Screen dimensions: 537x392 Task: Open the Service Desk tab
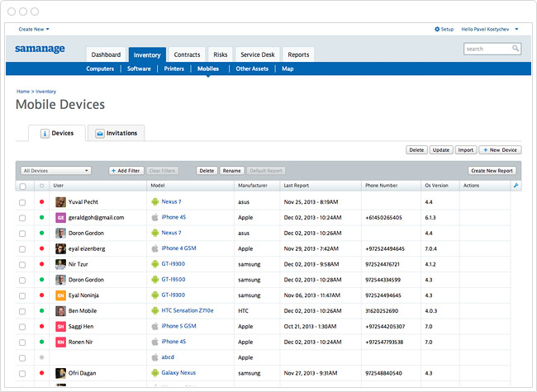pos(258,54)
